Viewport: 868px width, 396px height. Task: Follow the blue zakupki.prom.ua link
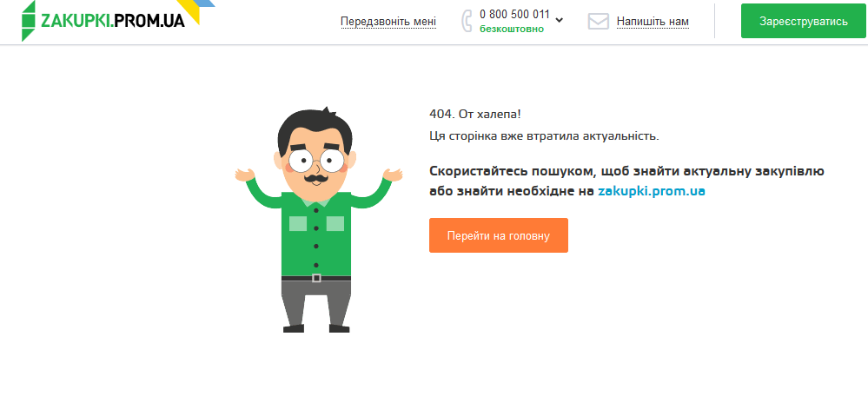point(652,191)
